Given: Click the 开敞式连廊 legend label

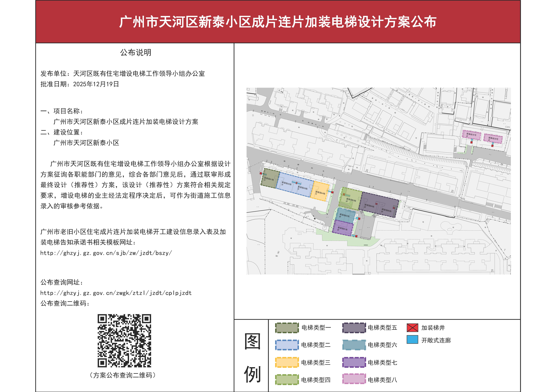Looking at the screenshot, I should pos(436,340).
